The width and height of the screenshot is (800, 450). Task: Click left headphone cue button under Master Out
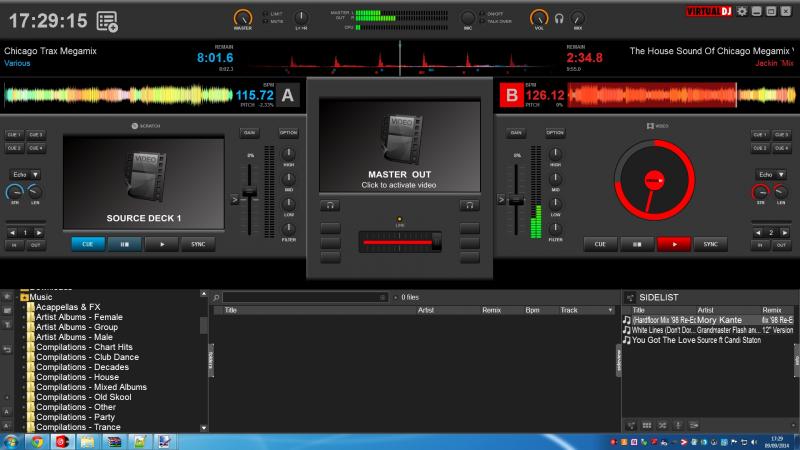coord(328,204)
